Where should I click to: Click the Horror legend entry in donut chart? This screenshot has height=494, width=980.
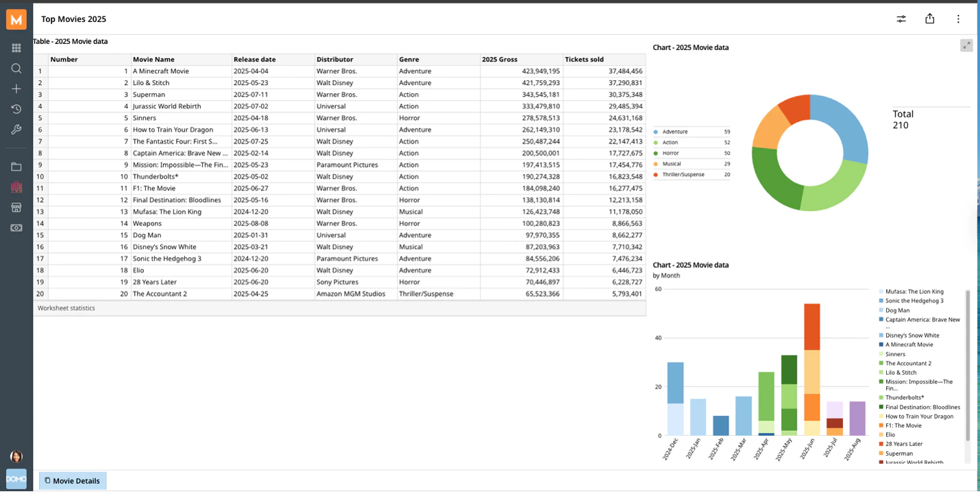coord(691,153)
